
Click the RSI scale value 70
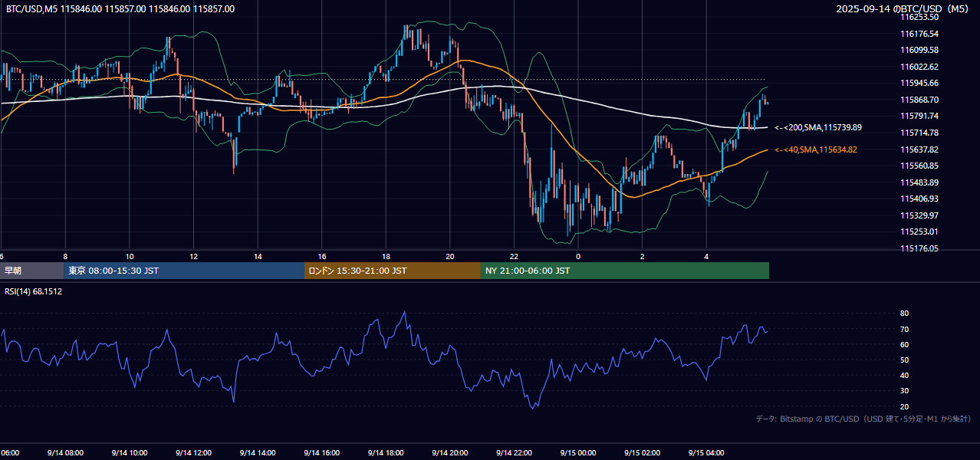coord(904,329)
